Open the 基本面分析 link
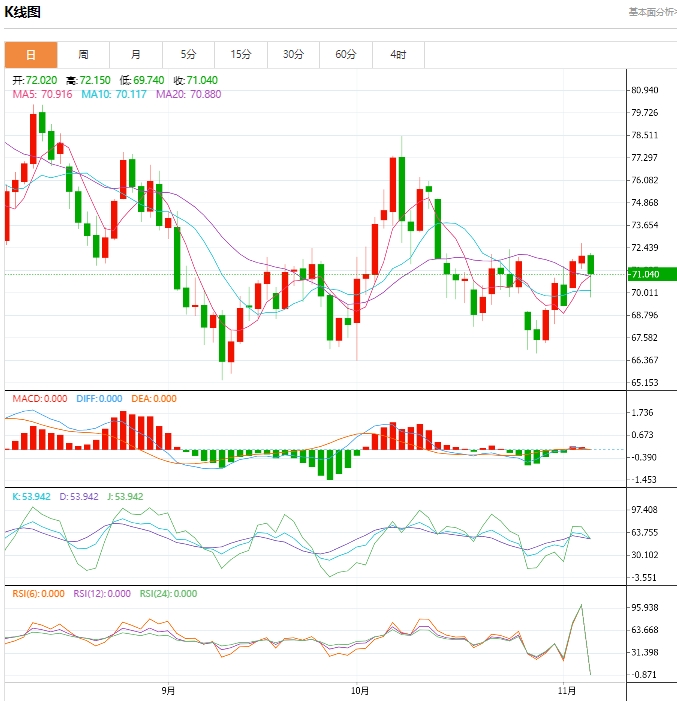677x701 pixels. click(651, 12)
